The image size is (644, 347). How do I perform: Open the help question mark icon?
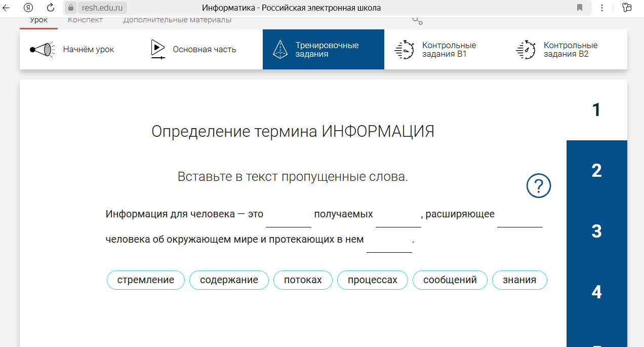538,186
